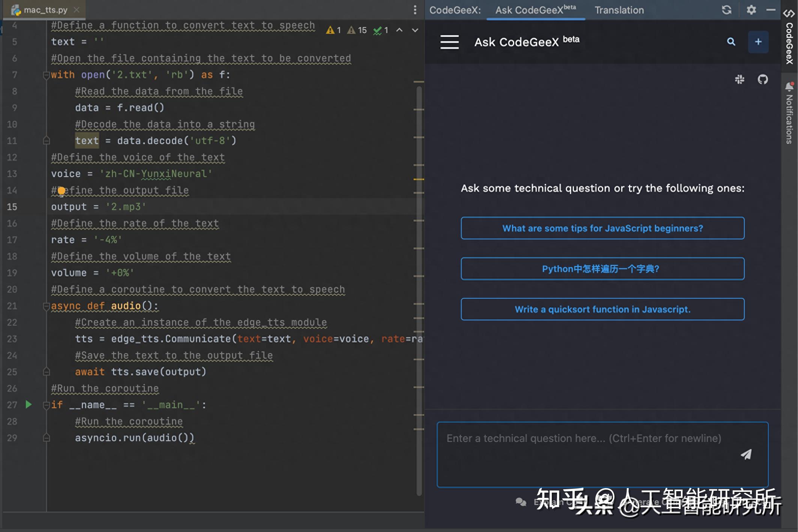
Task: Open the GitHub icon link
Action: click(x=762, y=80)
